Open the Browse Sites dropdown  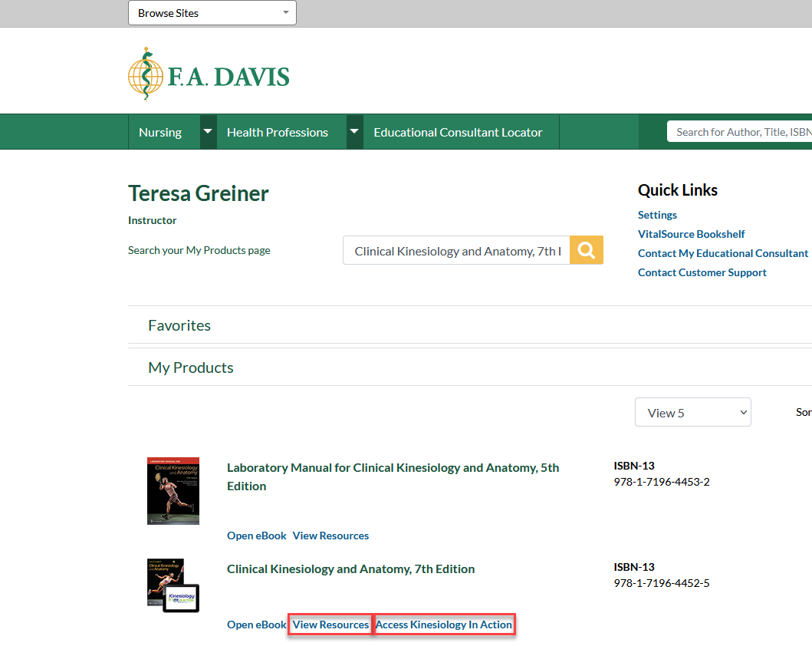(x=212, y=12)
